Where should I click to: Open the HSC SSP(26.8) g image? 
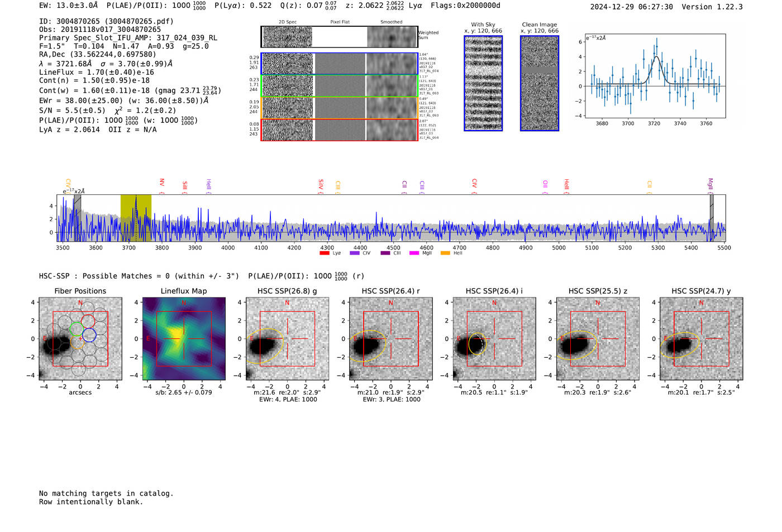[x=287, y=339]
